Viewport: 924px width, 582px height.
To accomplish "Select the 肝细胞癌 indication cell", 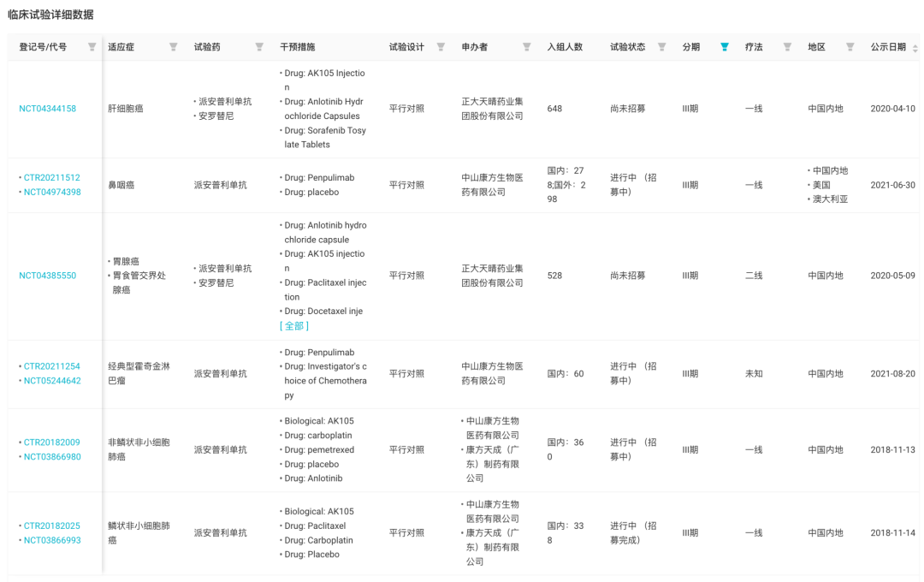I will (x=126, y=109).
